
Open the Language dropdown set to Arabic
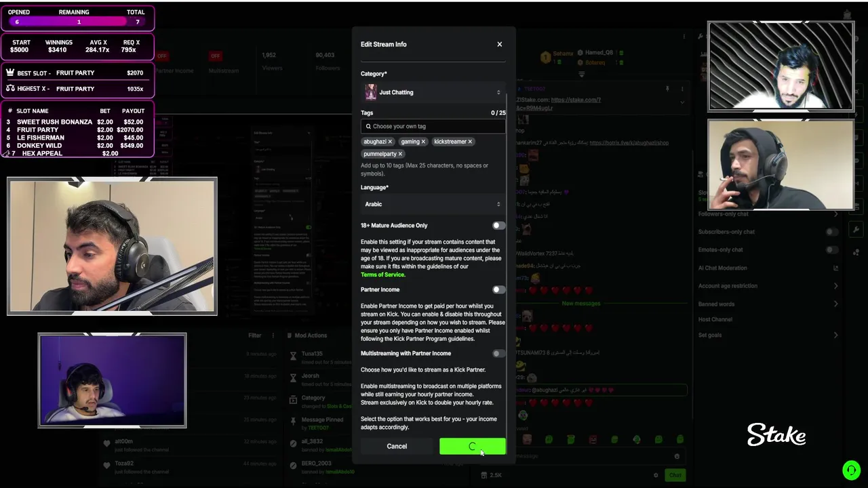coord(433,204)
